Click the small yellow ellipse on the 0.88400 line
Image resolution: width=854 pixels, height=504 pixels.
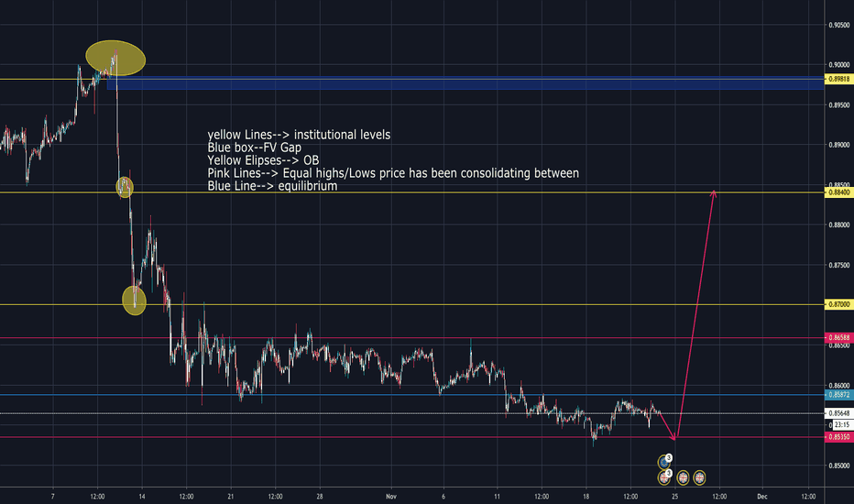point(125,188)
